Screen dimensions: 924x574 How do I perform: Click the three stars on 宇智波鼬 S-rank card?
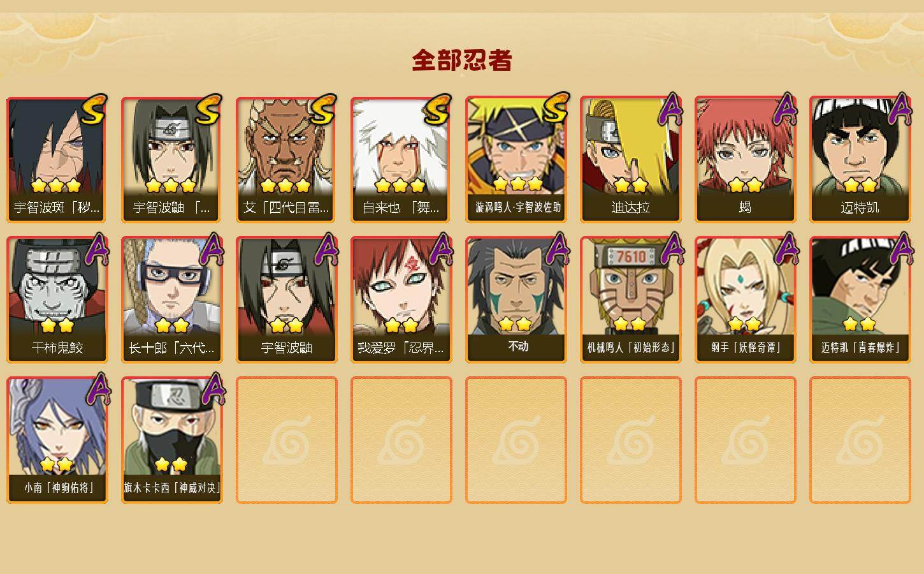[x=170, y=186]
